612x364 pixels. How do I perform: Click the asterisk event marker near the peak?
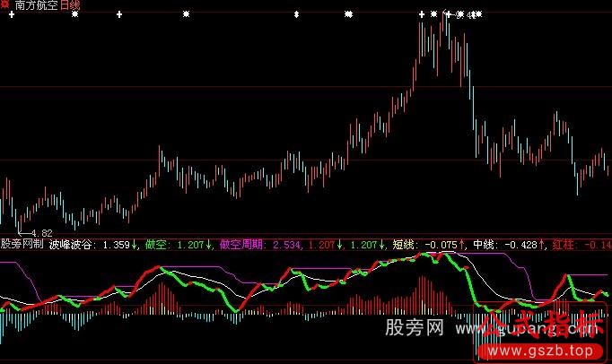(433, 14)
